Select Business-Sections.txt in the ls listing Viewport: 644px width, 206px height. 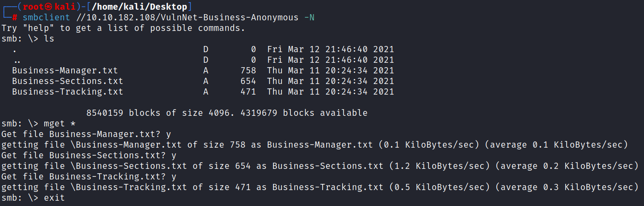[x=68, y=81]
